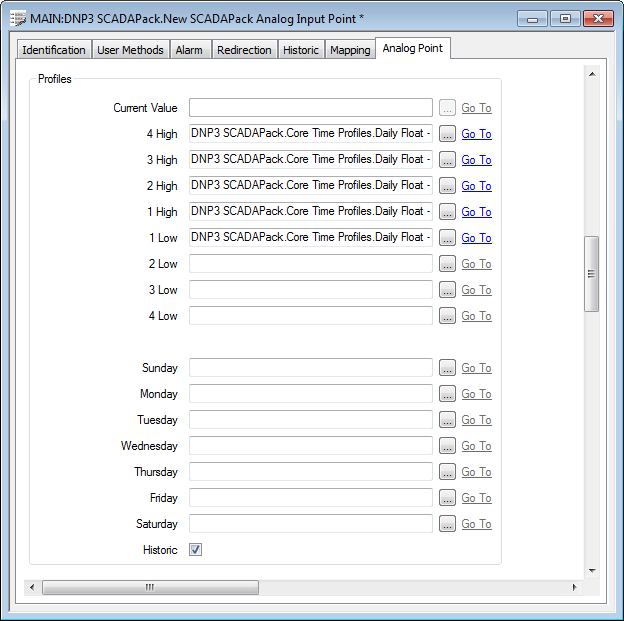The image size is (624, 621).
Task: Click the horizontal scrollbar right arrow
Action: tap(574, 587)
